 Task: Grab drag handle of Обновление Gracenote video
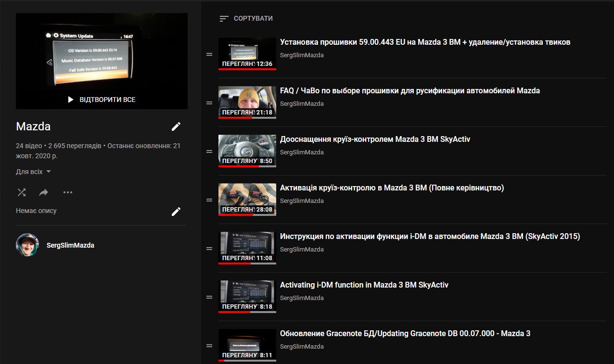click(x=209, y=346)
